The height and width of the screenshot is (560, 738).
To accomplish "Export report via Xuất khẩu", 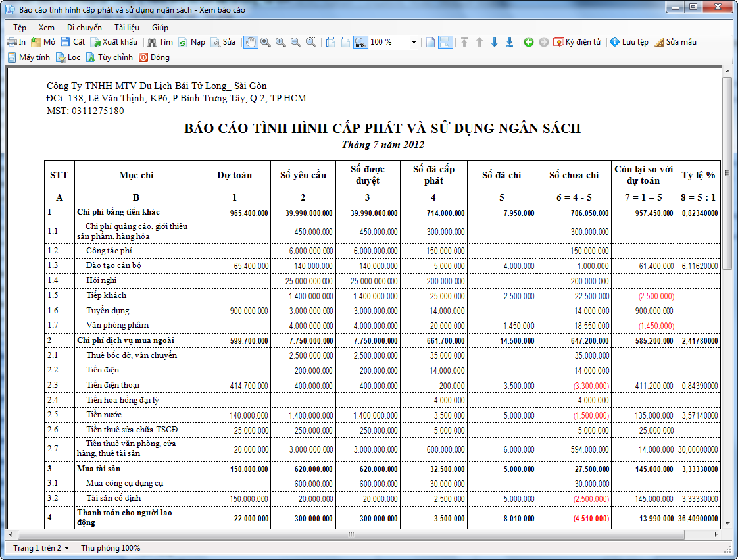I will 114,42.
